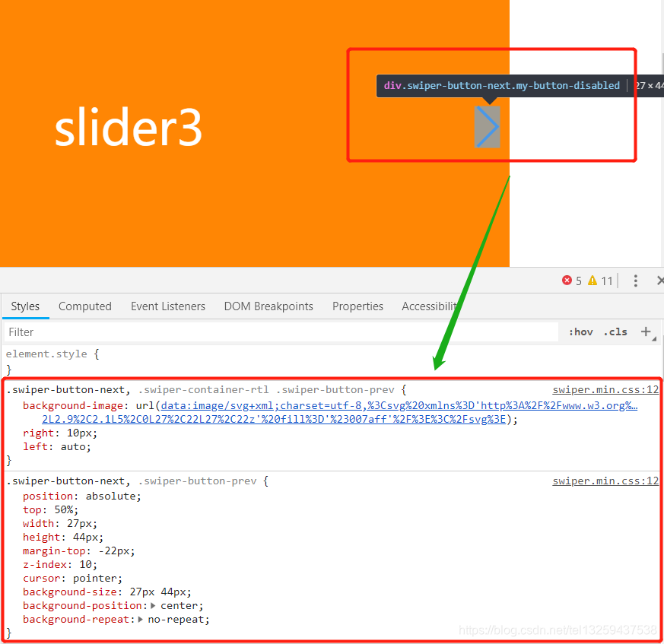Open swiper.min.css:12 link of first rule

605,389
